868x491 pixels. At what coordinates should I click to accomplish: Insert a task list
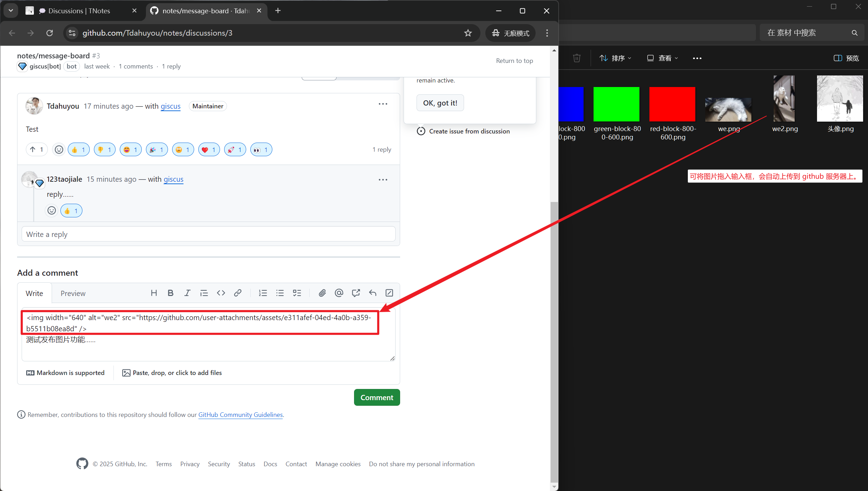coord(297,293)
